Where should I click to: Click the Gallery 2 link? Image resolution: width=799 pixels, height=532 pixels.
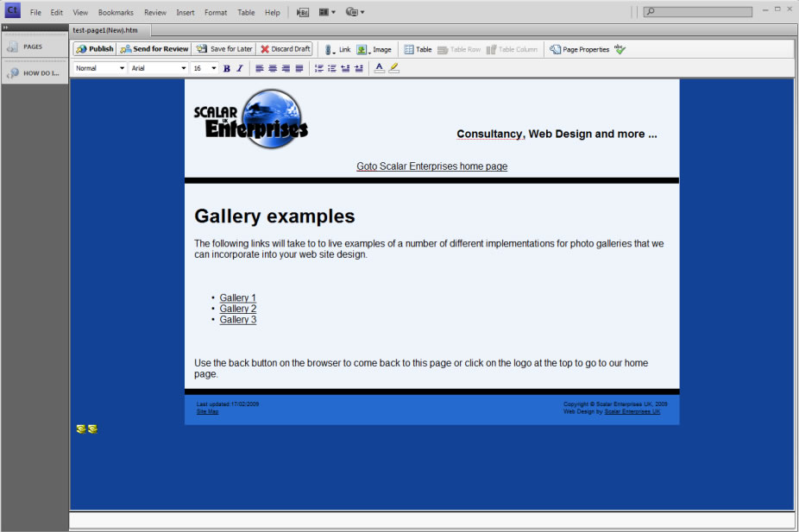tap(237, 309)
